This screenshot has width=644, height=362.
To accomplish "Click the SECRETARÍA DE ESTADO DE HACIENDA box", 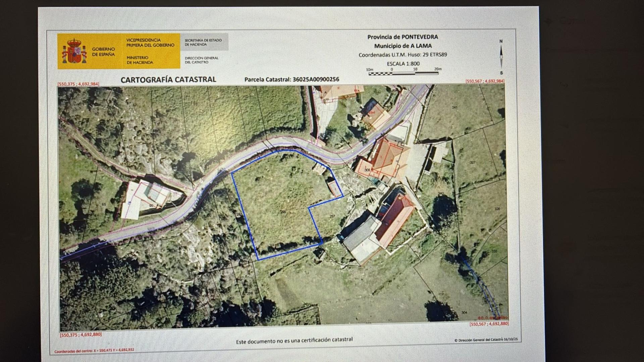I will (x=203, y=42).
